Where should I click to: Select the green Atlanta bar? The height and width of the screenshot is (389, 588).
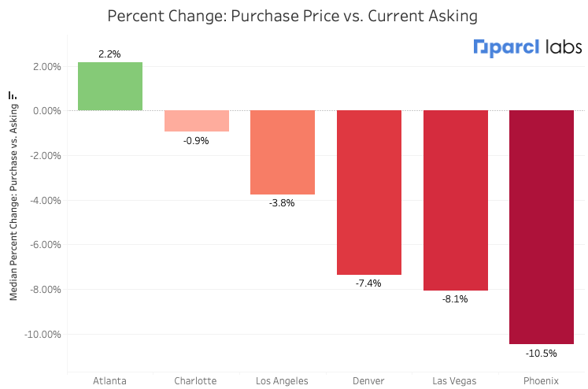click(x=110, y=87)
